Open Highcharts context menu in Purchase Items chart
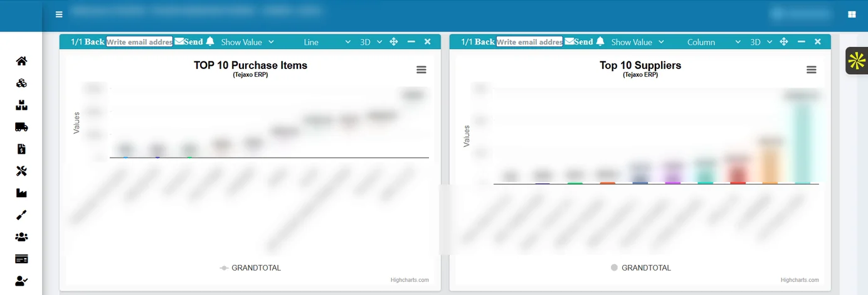This screenshot has width=868, height=295. pos(421,70)
